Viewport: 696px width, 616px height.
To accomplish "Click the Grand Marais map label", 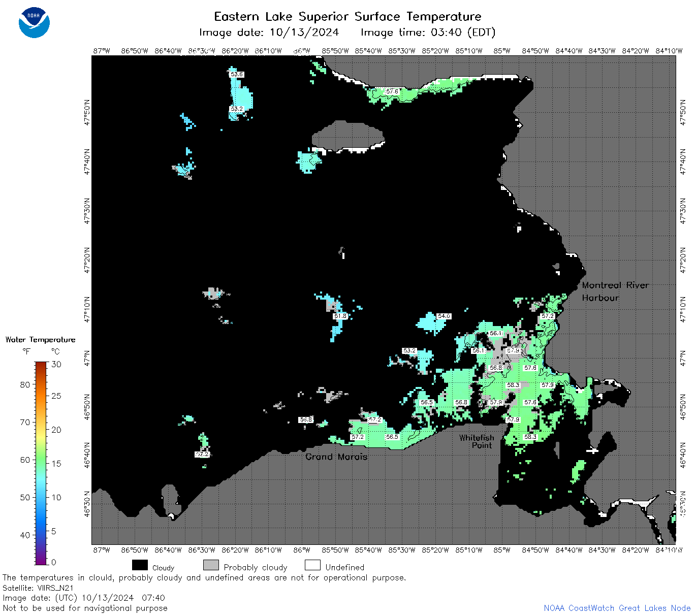I will [x=336, y=457].
